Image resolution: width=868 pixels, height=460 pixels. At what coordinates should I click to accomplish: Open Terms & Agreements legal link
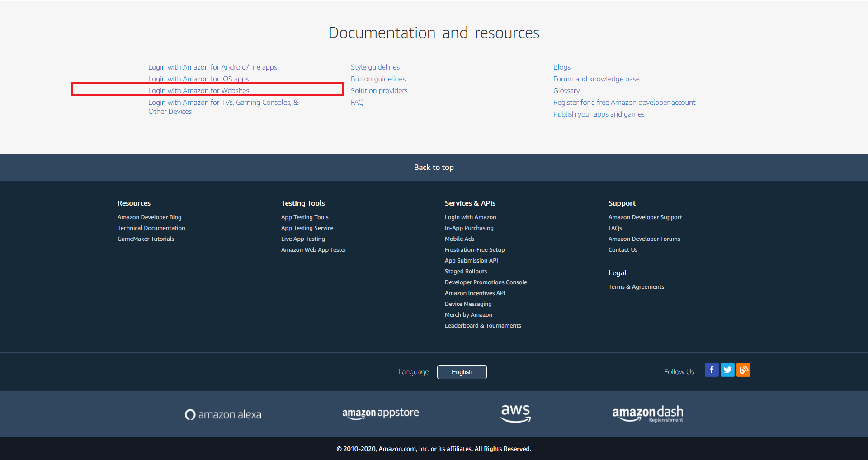click(637, 286)
